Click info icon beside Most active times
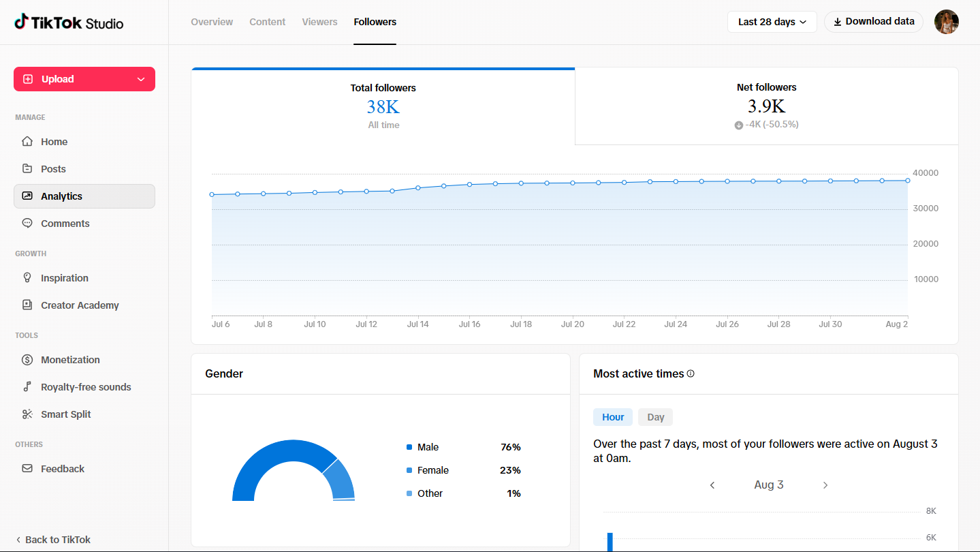This screenshot has width=980, height=552. (691, 373)
